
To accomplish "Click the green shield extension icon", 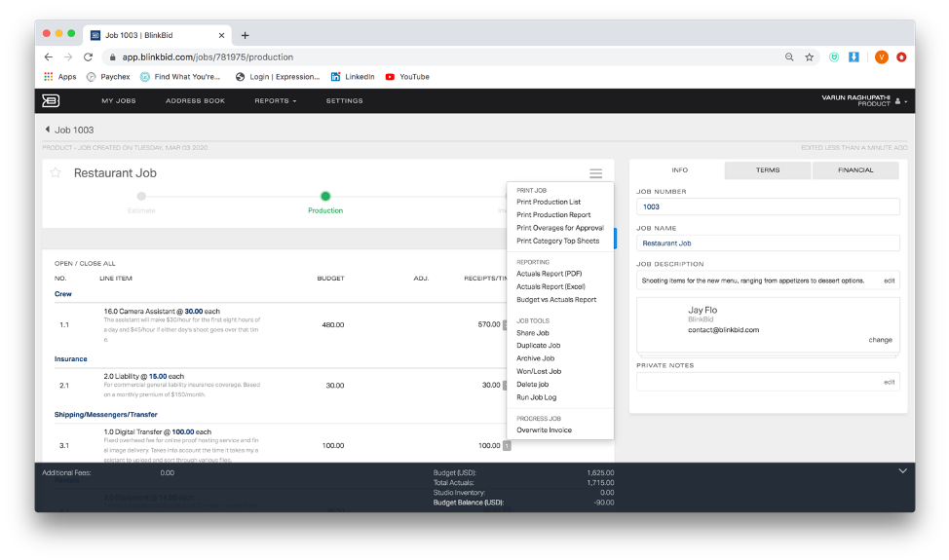I will click(x=834, y=56).
